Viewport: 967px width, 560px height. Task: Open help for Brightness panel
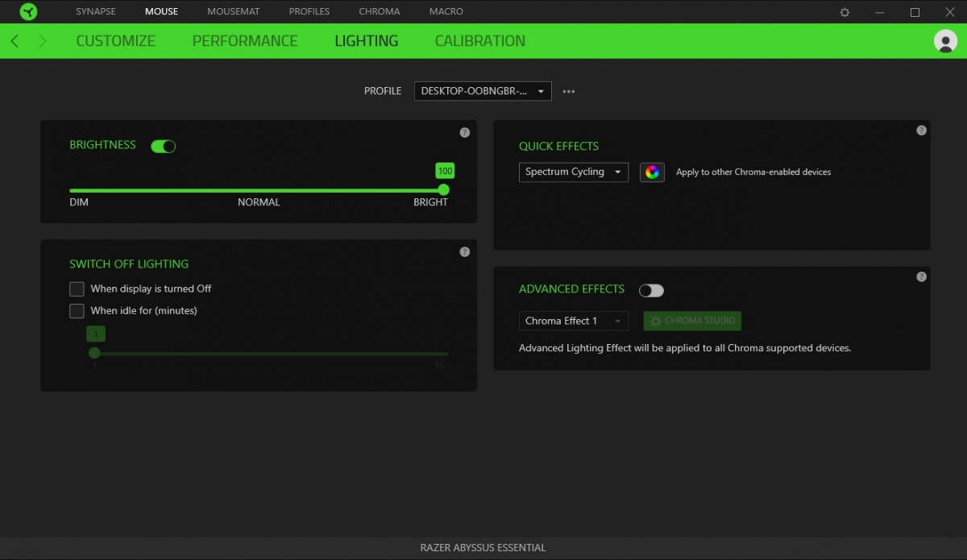click(464, 132)
